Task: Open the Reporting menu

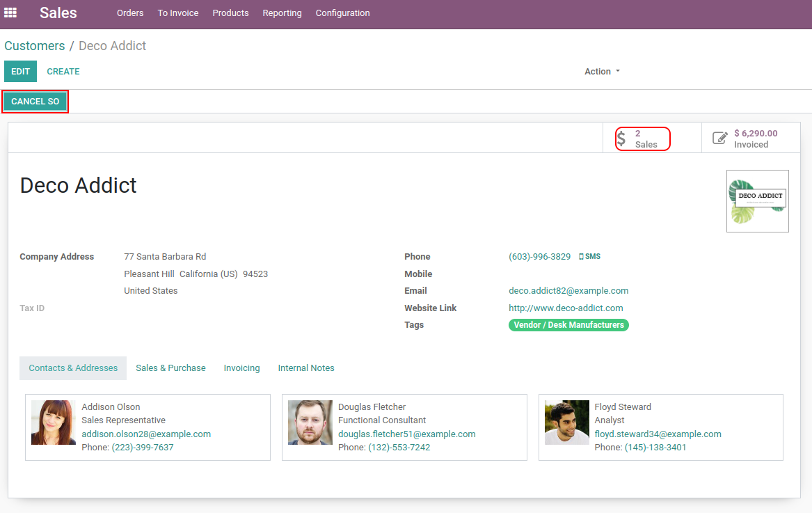Action: click(282, 13)
